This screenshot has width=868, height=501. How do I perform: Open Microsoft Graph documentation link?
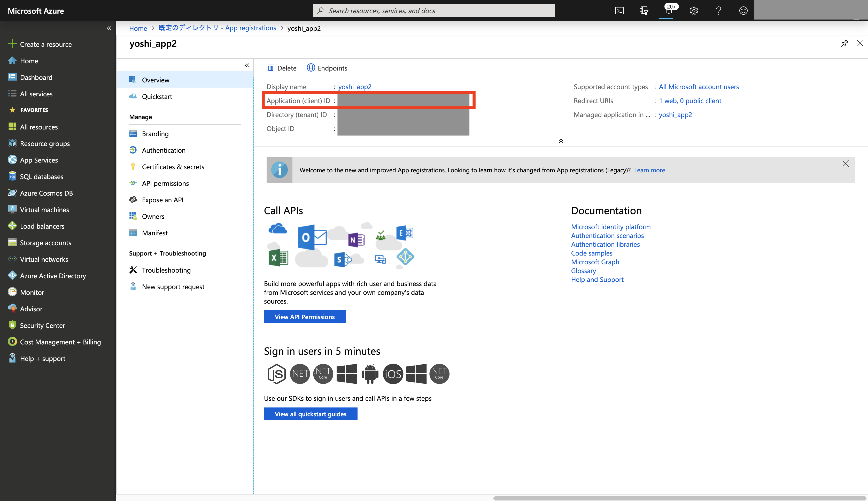click(595, 262)
